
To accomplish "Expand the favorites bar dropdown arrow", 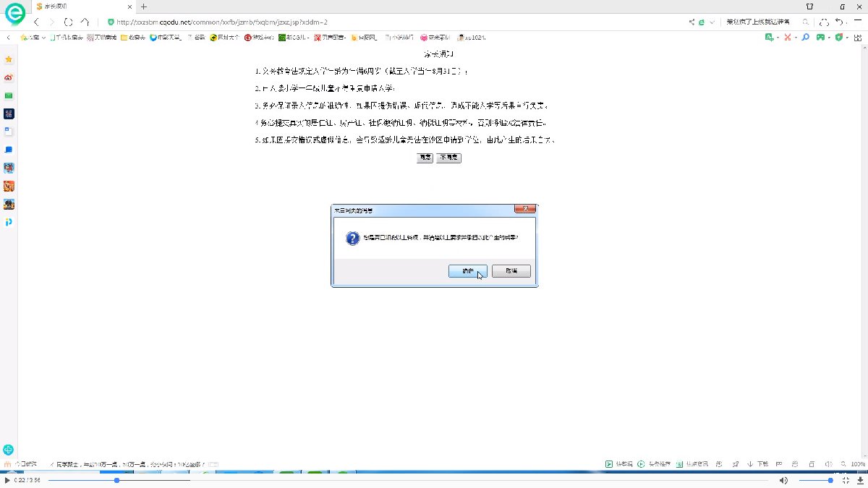I will [43, 37].
